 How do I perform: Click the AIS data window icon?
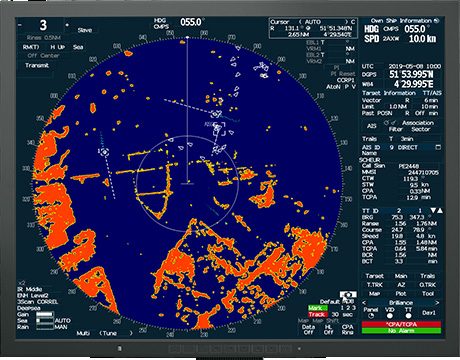pyautogui.click(x=438, y=147)
